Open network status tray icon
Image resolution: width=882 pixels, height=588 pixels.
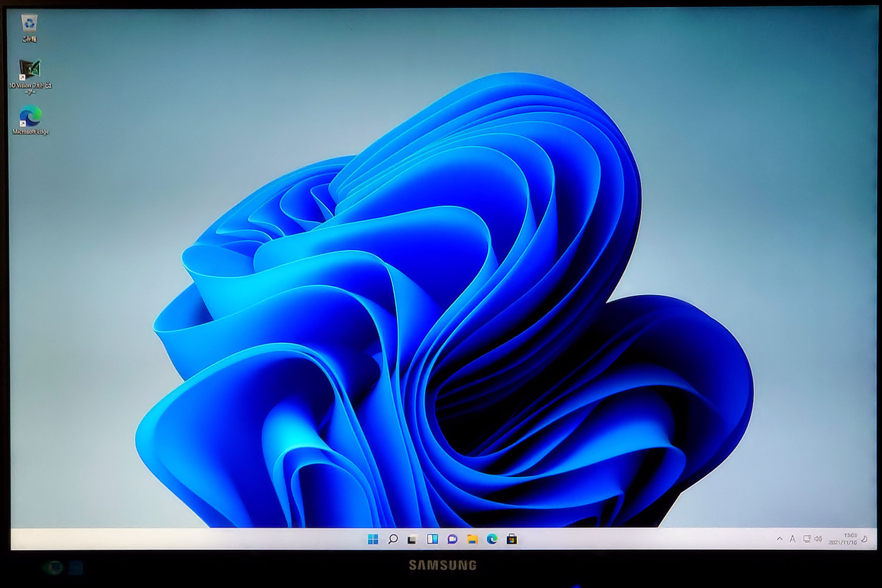point(807,539)
